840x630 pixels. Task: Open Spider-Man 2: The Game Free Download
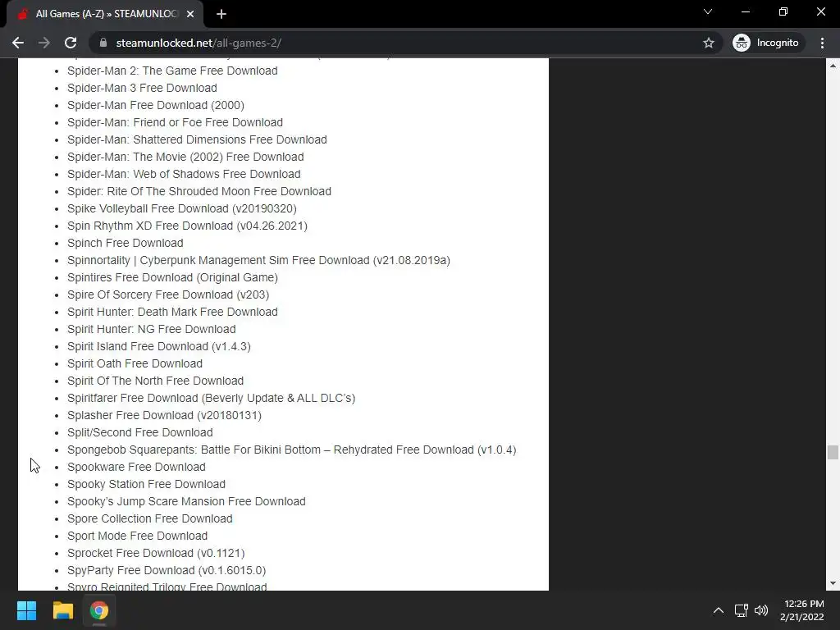coord(172,71)
